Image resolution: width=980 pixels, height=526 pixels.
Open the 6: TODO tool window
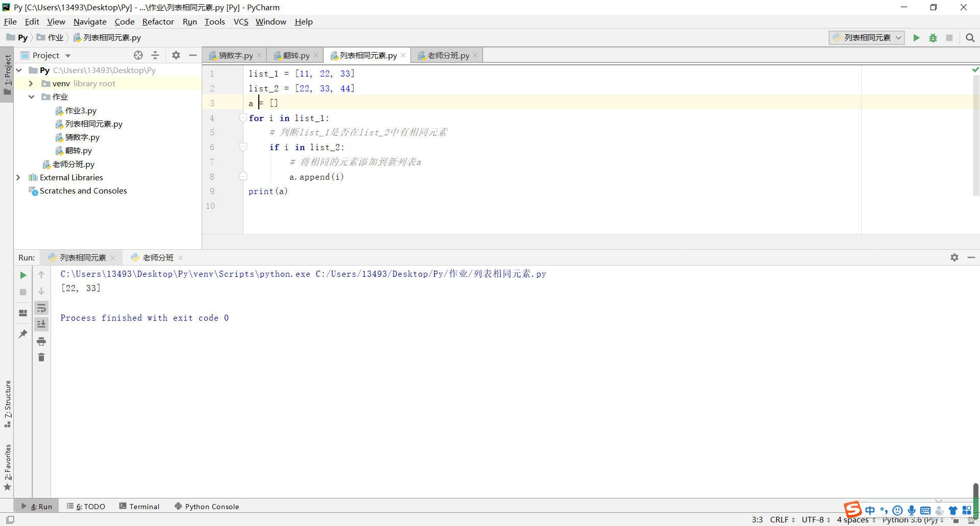[x=86, y=507]
